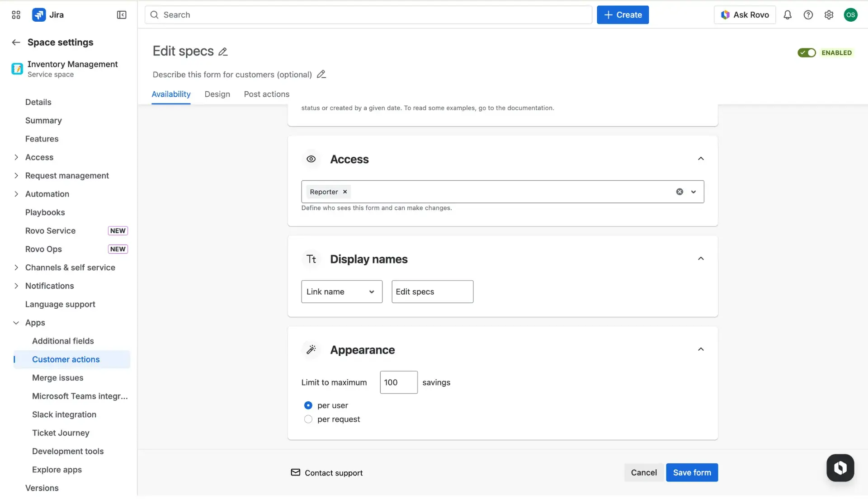The height and width of the screenshot is (499, 868).
Task: Open help question mark icon
Action: 808,14
